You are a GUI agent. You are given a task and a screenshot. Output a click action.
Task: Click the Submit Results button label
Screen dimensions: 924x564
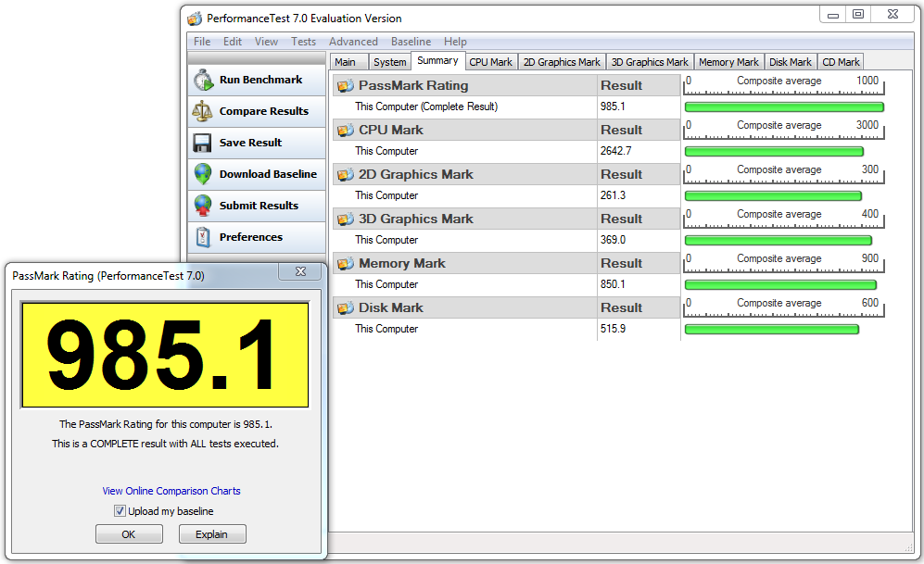click(x=259, y=206)
